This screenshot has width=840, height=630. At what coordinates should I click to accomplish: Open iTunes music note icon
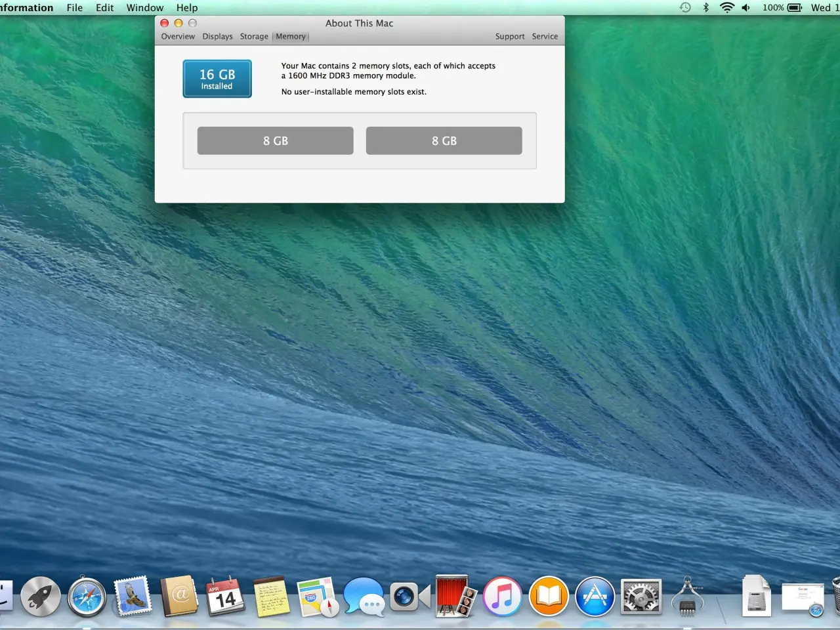pyautogui.click(x=502, y=597)
